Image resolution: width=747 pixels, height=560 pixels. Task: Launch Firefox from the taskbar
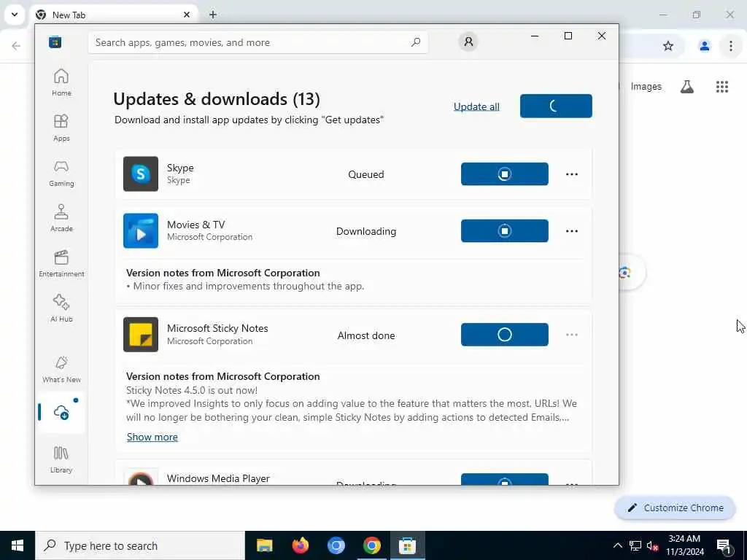300,545
